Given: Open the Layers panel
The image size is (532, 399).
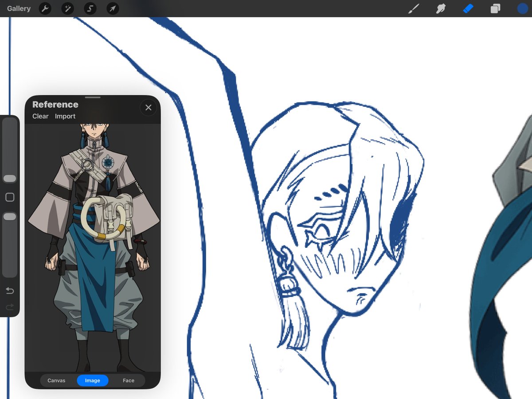Looking at the screenshot, I should point(495,8).
